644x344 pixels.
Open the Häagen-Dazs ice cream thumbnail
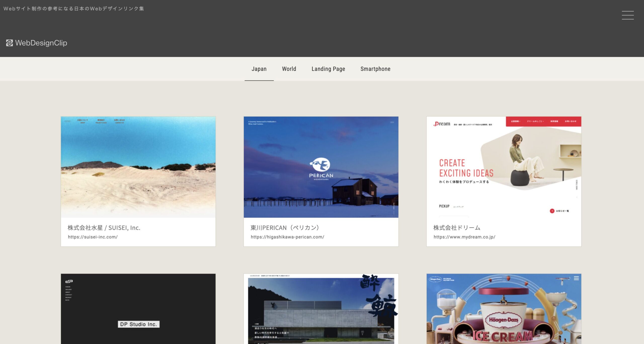tap(504, 309)
